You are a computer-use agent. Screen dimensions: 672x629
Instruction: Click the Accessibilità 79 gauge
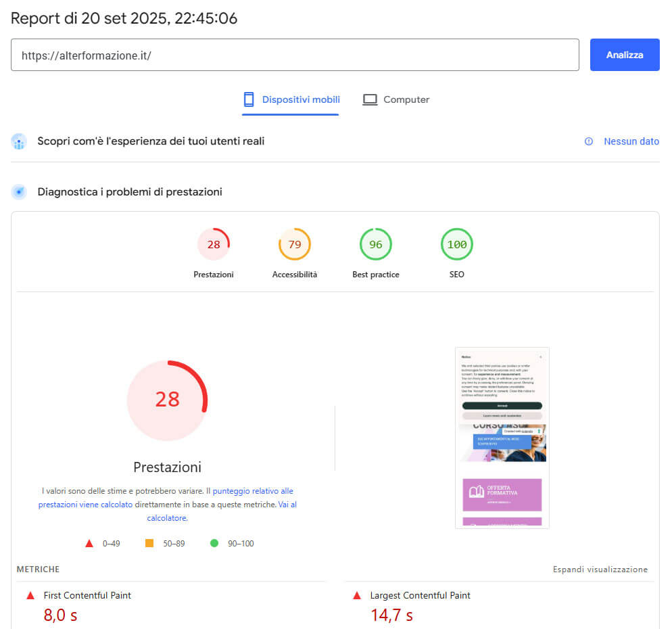coord(295,244)
